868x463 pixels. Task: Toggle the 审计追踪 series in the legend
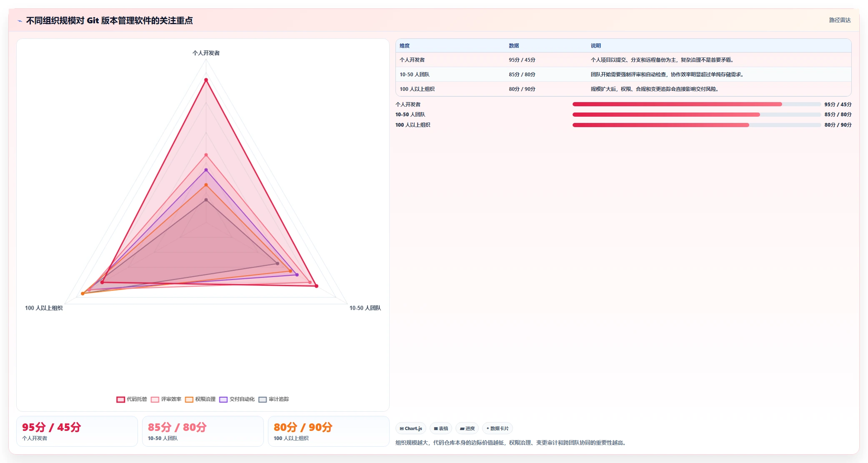273,399
